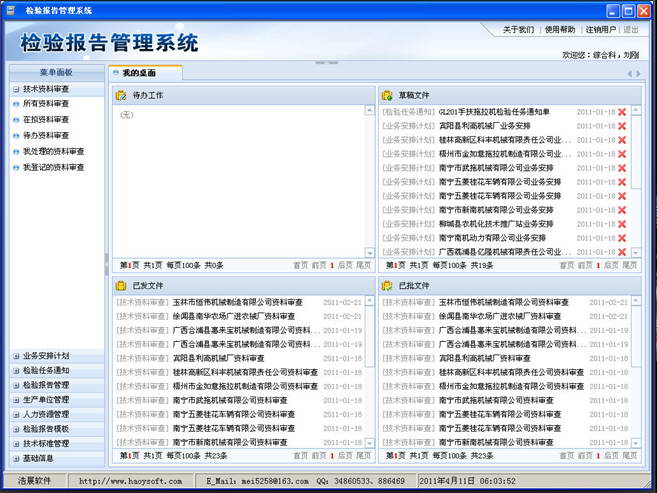Viewport: 657px width, 493px height.
Task: Expand the 检验报告管理 menu group
Action: (16, 385)
